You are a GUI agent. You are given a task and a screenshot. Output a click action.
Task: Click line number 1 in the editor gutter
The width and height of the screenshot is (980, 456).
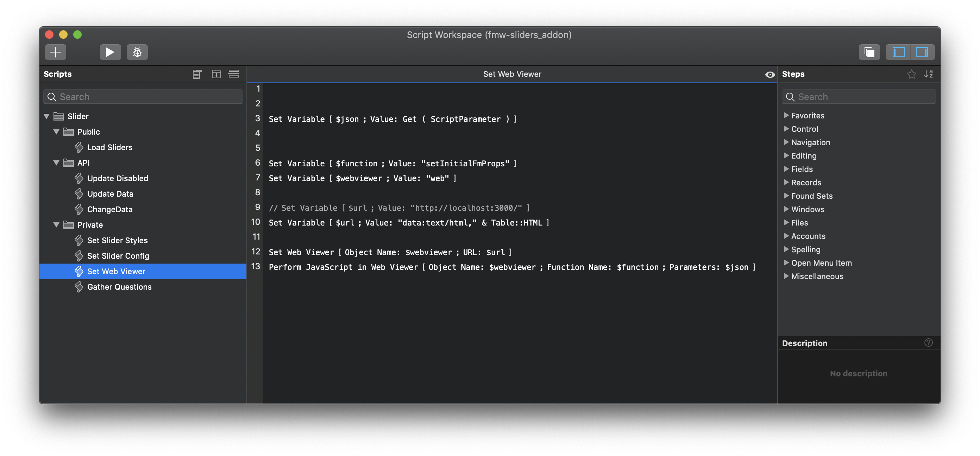pyautogui.click(x=258, y=89)
